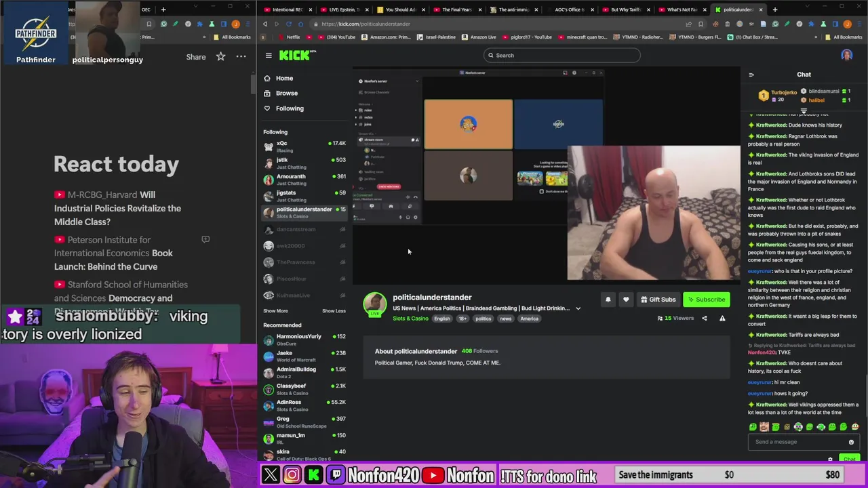The height and width of the screenshot is (488, 868).
Task: Click Show More under the Following list
Action: click(x=275, y=311)
